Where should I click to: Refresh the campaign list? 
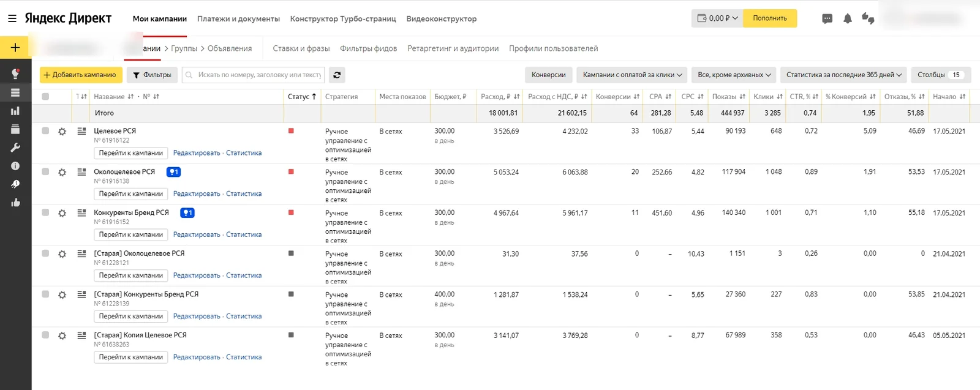pos(337,75)
